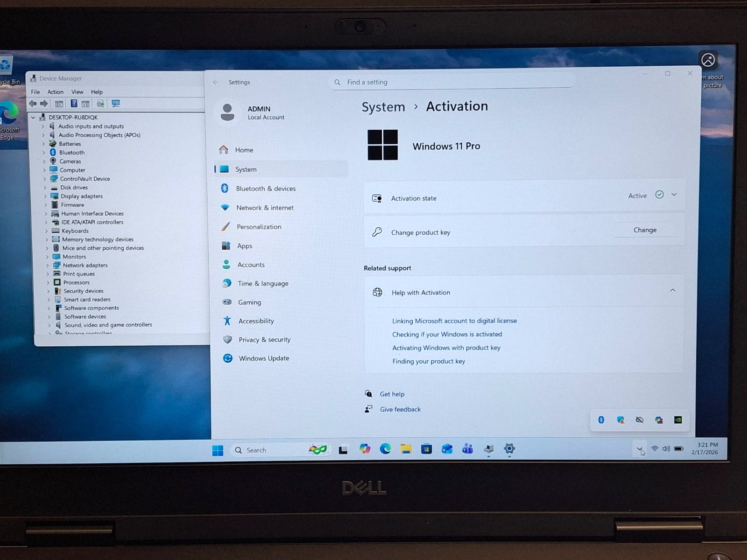Click the Settings gear on the taskbar

click(x=509, y=448)
